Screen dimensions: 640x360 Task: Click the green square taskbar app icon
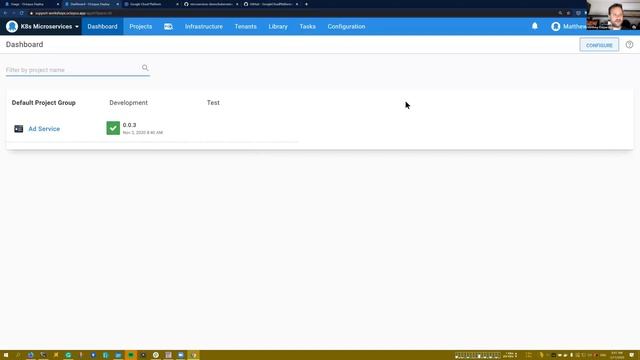[x=131, y=355]
